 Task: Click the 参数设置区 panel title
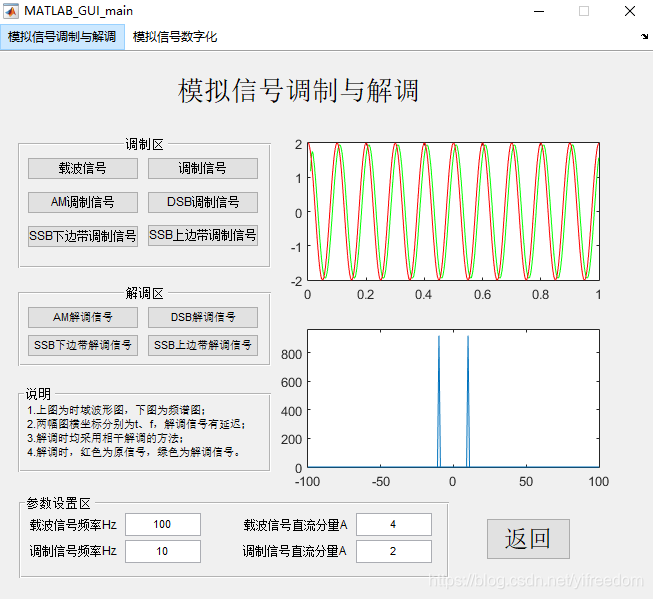coord(58,504)
